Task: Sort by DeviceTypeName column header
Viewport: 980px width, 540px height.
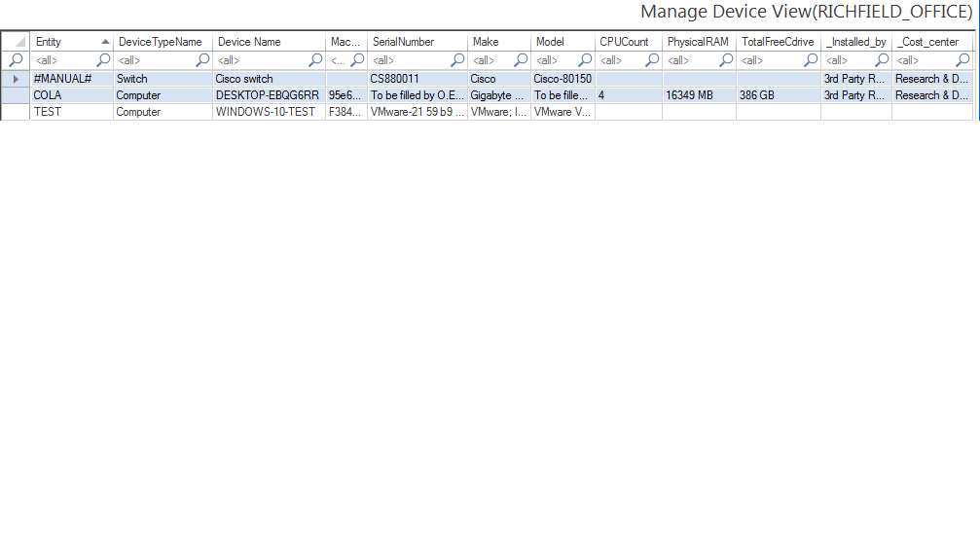Action: pyautogui.click(x=161, y=42)
